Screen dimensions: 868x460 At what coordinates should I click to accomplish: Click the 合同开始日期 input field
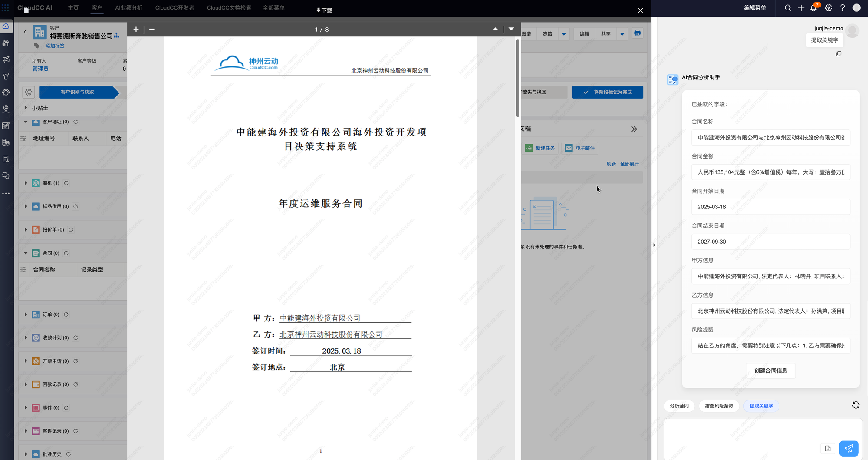[x=770, y=207]
